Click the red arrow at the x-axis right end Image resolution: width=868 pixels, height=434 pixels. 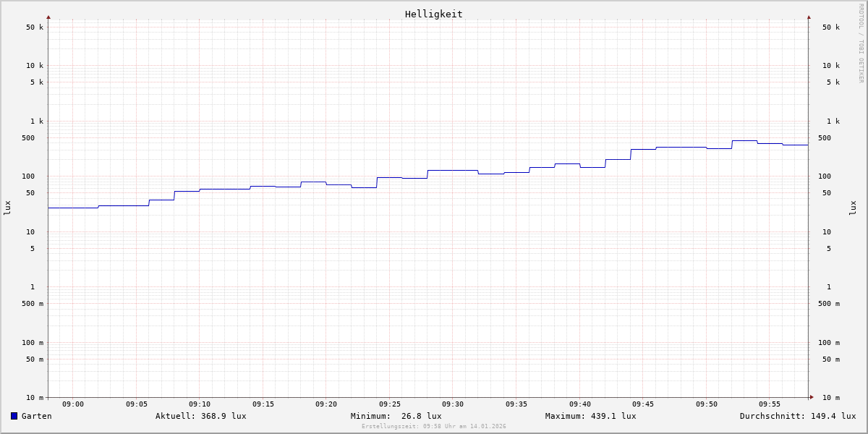point(812,397)
